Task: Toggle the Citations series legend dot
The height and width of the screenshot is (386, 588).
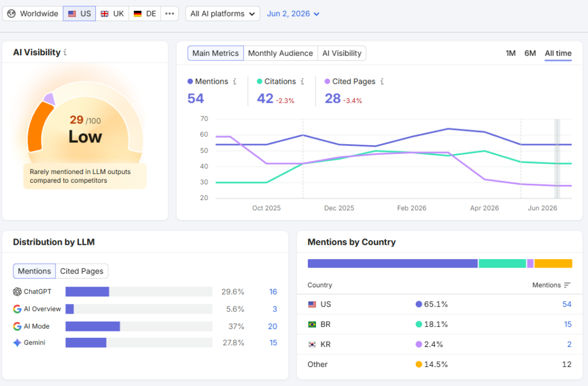Action: (x=260, y=82)
